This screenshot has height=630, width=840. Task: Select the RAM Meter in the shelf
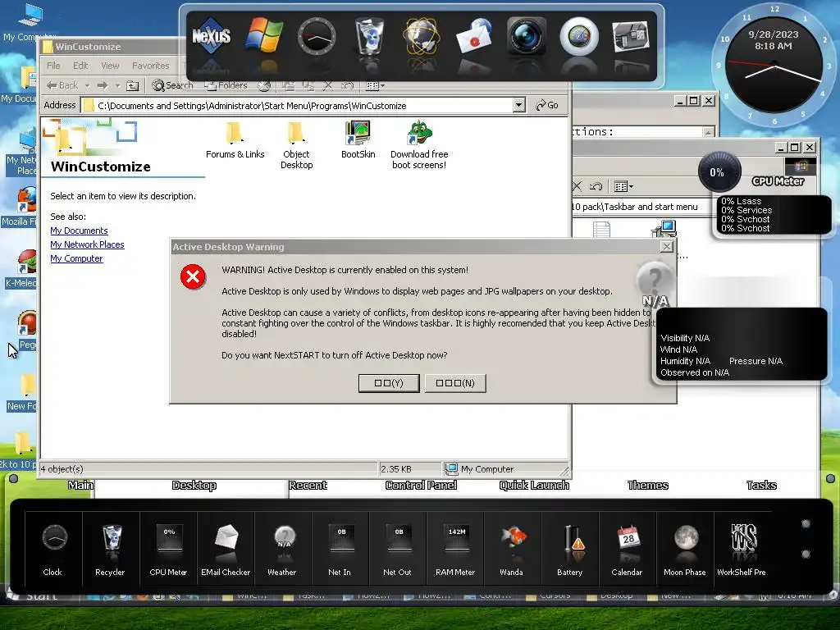(x=455, y=549)
